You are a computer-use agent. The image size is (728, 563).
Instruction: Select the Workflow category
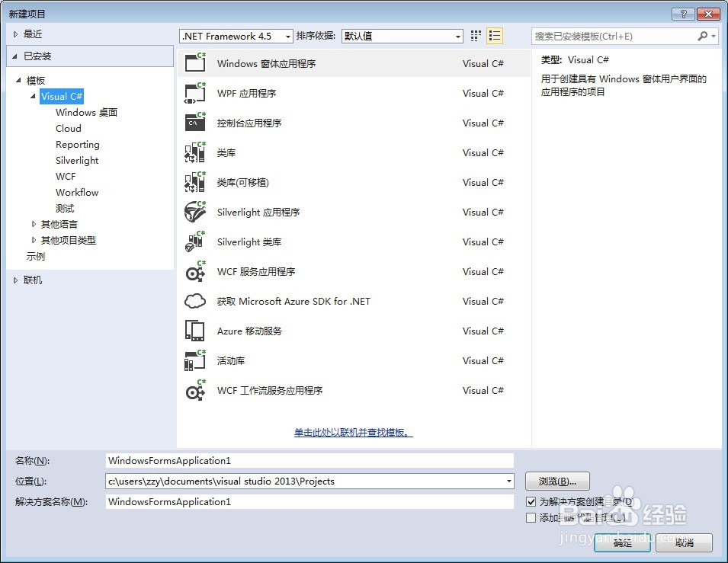point(77,192)
